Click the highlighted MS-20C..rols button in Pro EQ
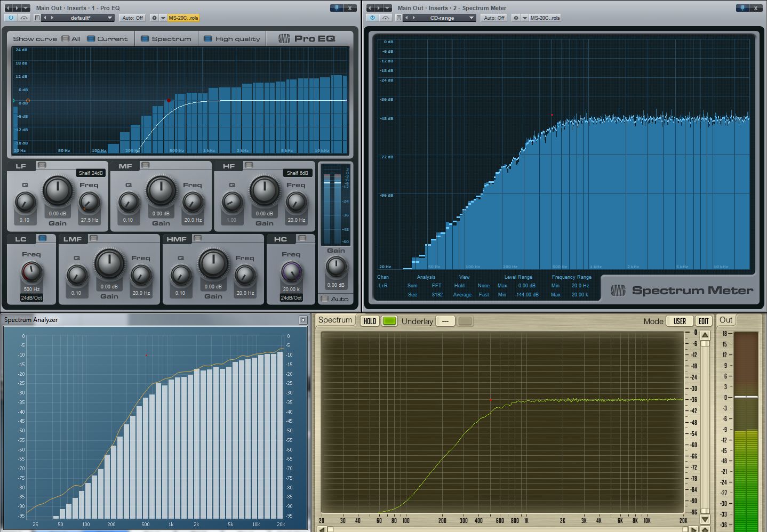The height and width of the screenshot is (532, 767). tap(183, 18)
